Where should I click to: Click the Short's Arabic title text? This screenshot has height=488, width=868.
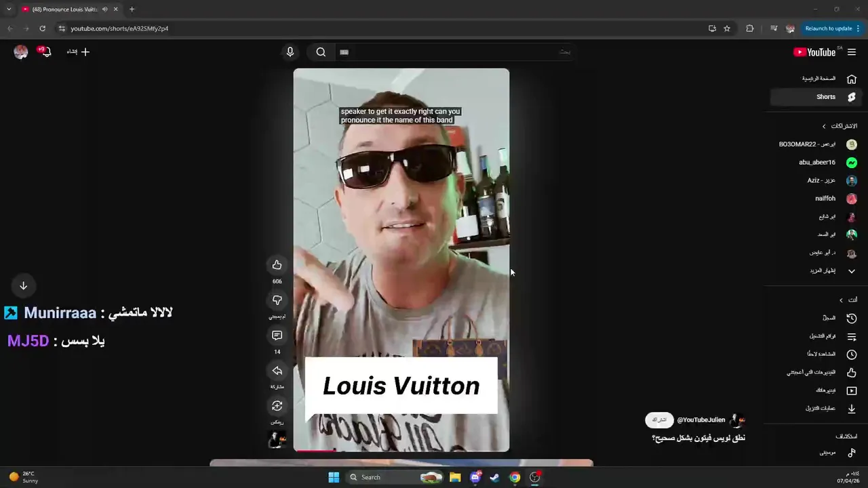pos(698,438)
